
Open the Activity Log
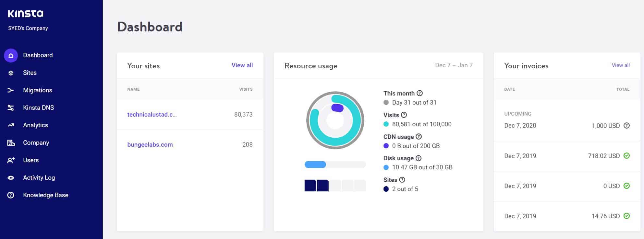pyautogui.click(x=39, y=178)
